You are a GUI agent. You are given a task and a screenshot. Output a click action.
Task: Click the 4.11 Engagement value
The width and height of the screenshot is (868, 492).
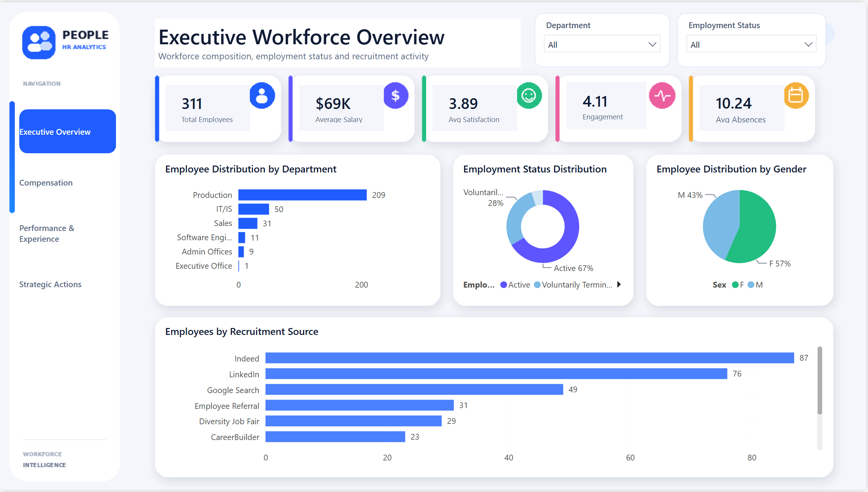click(x=595, y=102)
